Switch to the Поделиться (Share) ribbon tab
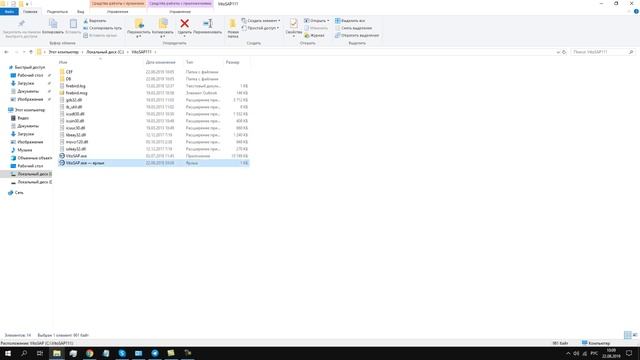640x360 pixels. [x=57, y=11]
